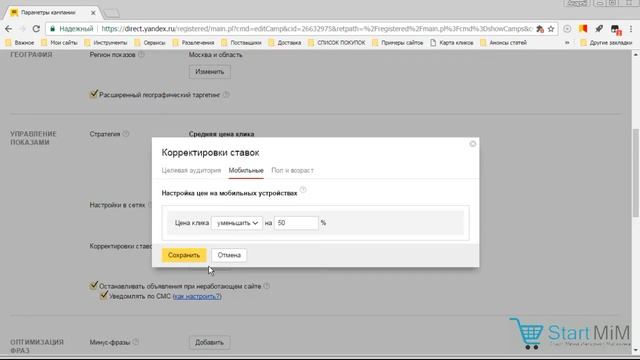Open the browser menu (three dots)
The width and height of the screenshot is (640, 360).
tap(631, 29)
